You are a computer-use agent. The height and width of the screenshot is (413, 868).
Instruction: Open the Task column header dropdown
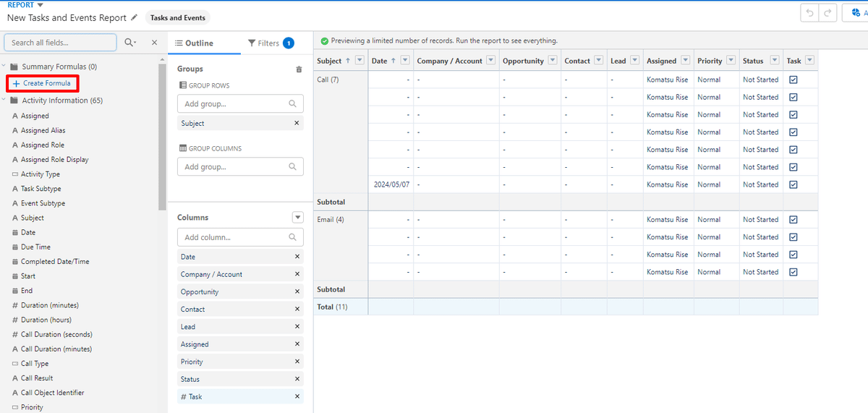pos(810,61)
